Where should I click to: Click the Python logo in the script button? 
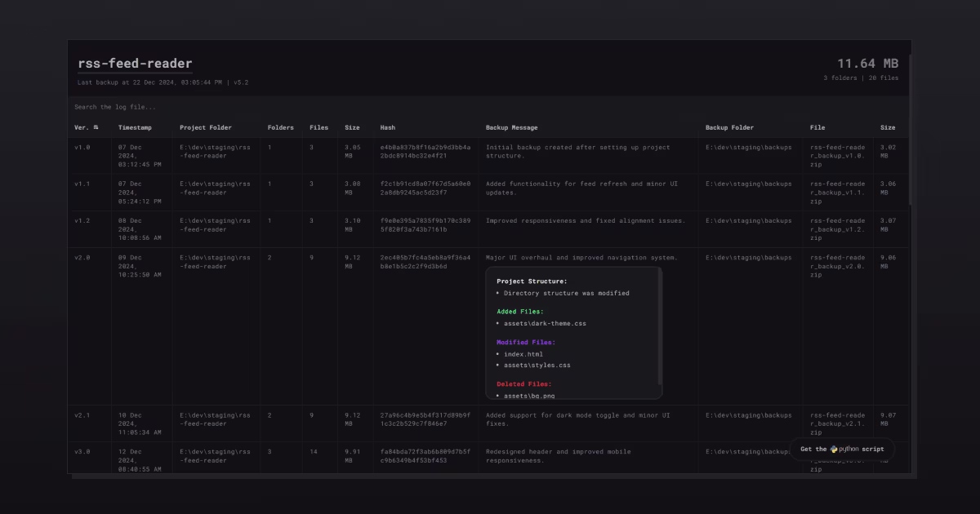[834, 449]
